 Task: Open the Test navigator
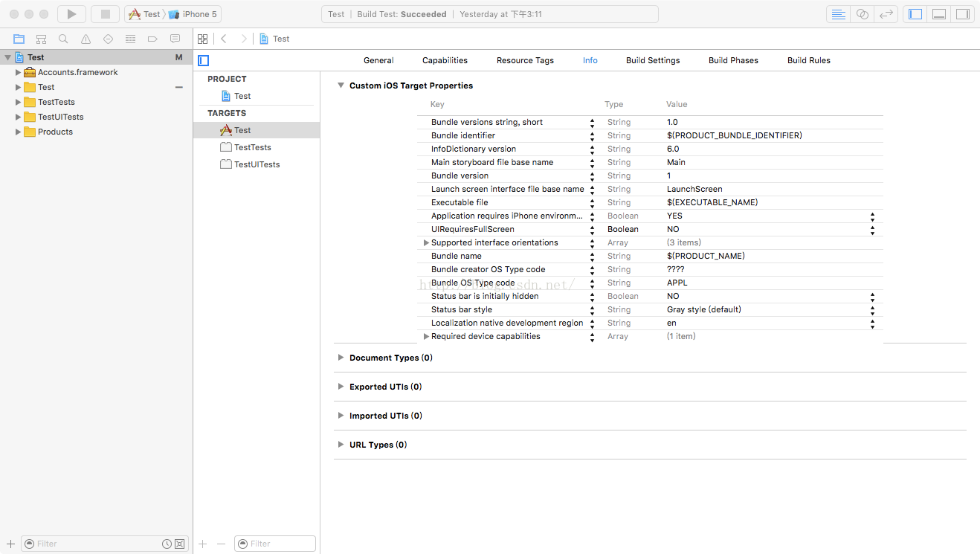pos(108,39)
